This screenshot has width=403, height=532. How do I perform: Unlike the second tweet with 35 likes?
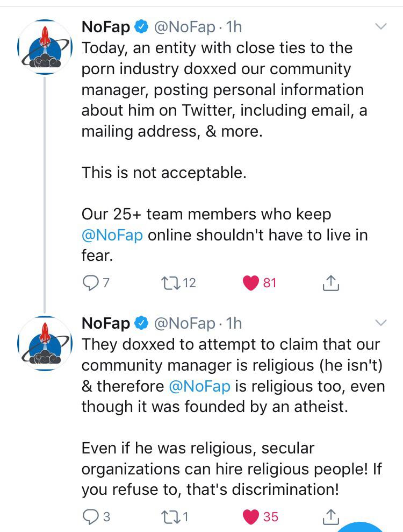point(251,517)
